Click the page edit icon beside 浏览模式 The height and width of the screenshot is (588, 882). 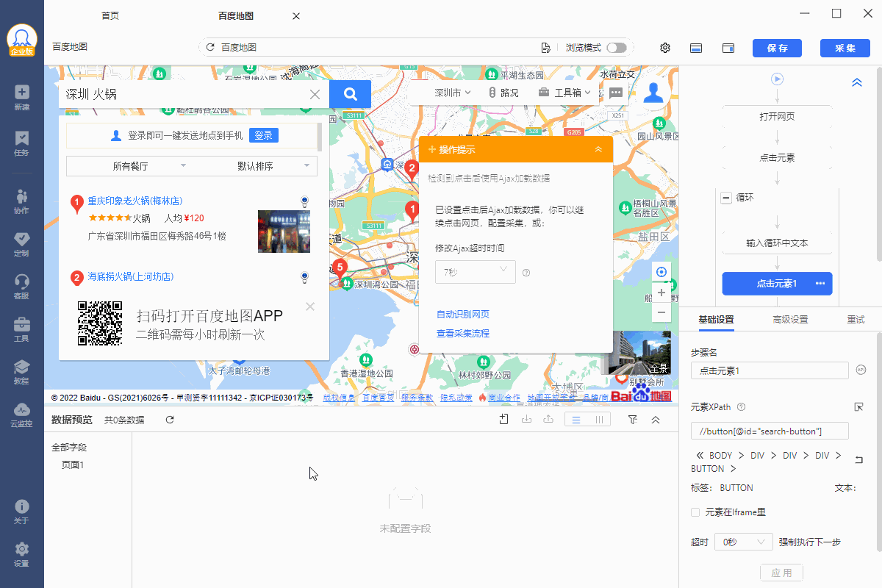[x=545, y=48]
